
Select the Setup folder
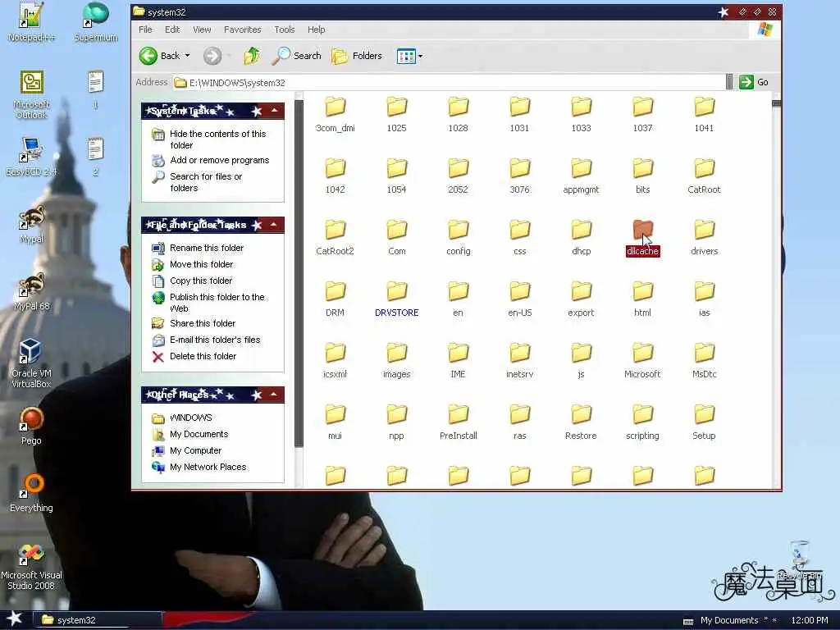click(704, 422)
